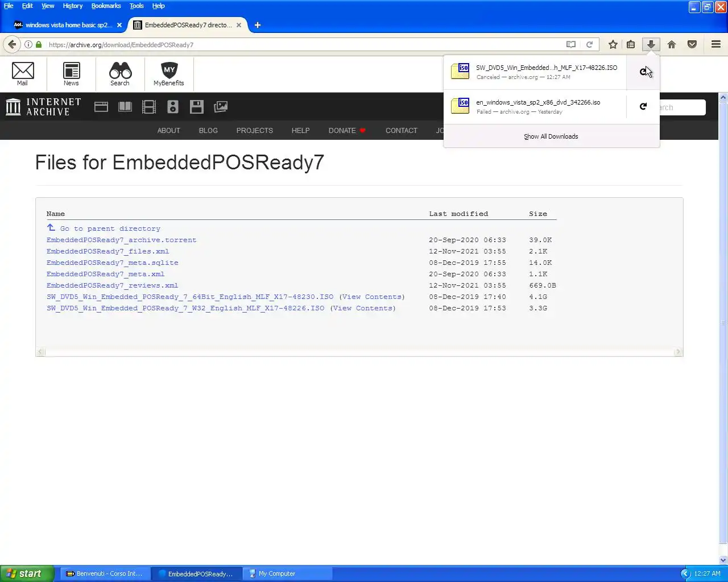728x582 pixels.
Task: Bookmark this page with the star icon
Action: coord(613,44)
